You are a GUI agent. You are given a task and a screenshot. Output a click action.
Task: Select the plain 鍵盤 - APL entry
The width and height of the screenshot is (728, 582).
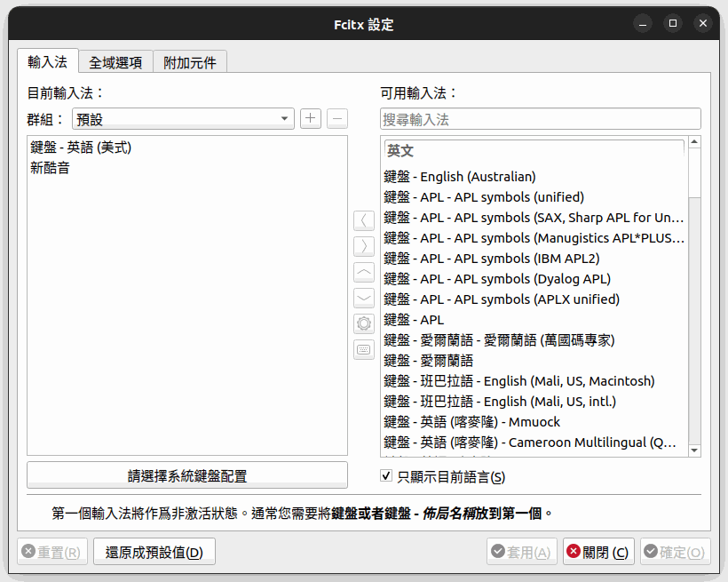pyautogui.click(x=534, y=320)
